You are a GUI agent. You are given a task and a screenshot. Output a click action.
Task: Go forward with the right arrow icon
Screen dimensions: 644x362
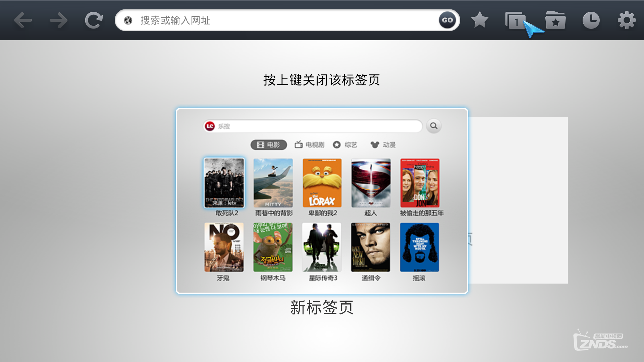click(x=58, y=20)
